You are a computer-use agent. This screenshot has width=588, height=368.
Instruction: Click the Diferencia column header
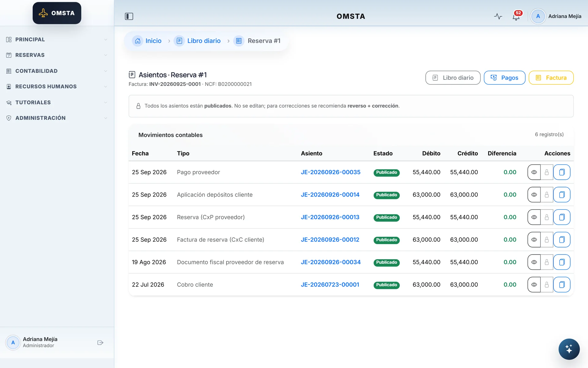502,153
